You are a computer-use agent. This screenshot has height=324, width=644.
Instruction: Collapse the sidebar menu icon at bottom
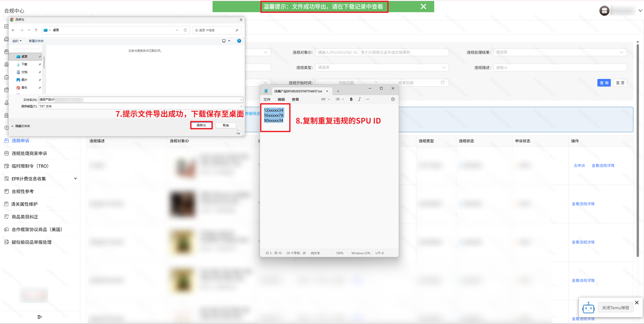(x=39, y=317)
